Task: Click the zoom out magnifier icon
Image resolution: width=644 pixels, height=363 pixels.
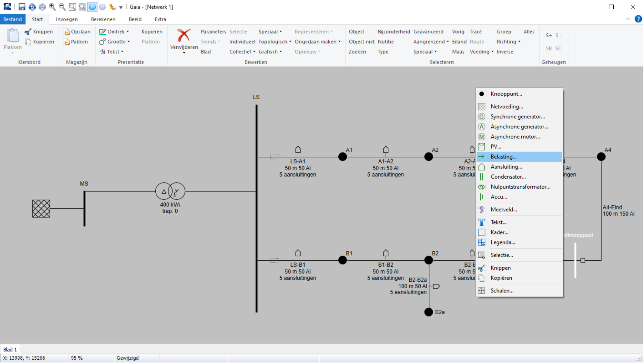Action: (62, 7)
